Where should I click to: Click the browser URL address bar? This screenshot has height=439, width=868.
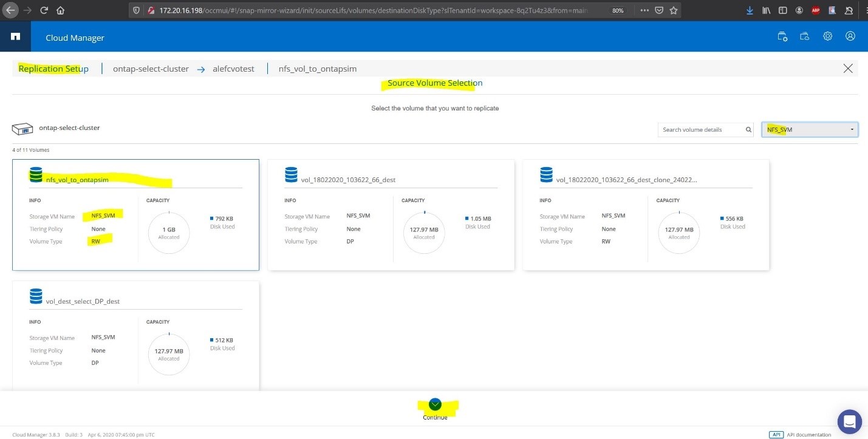pyautogui.click(x=374, y=10)
